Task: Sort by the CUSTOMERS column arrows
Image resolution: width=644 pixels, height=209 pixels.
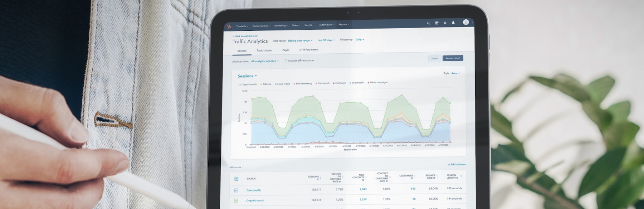Action: click(415, 176)
